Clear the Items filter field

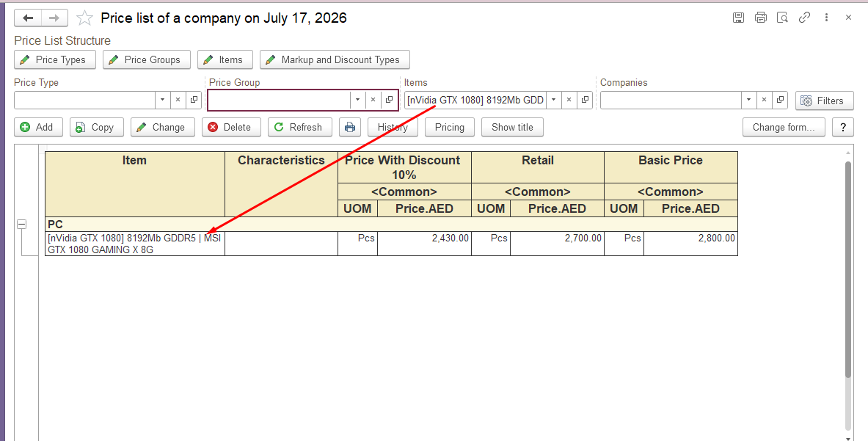tap(569, 100)
